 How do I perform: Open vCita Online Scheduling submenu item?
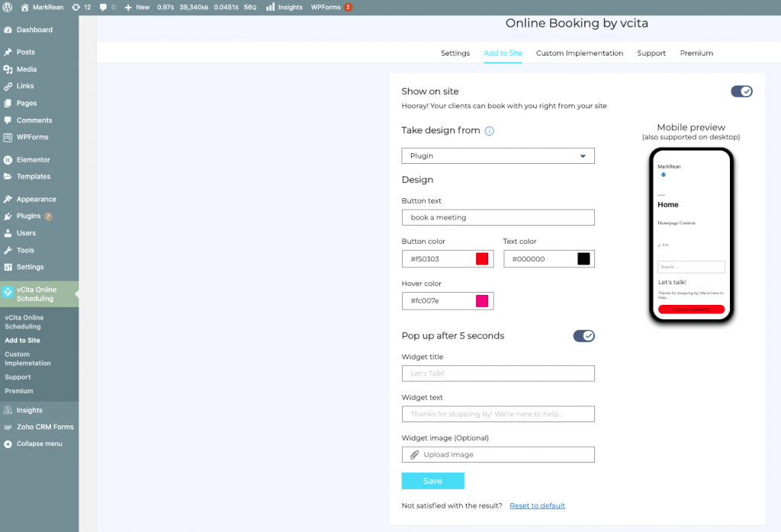point(24,322)
